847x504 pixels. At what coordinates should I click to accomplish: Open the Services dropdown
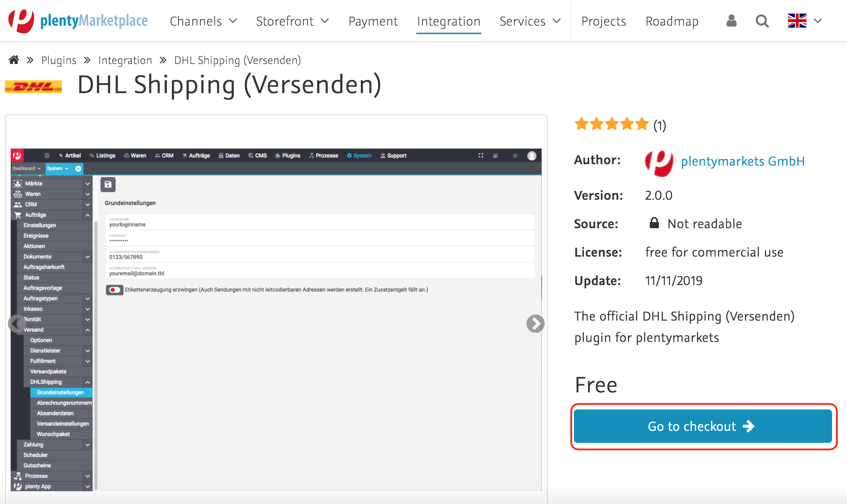click(x=530, y=21)
